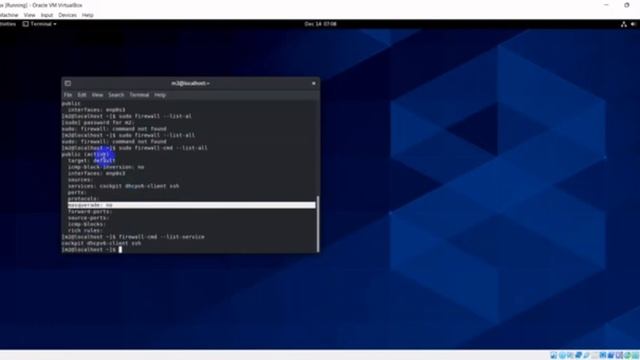Open the VirtualBox window's Help menu
This screenshot has width=640, height=360.
pyautogui.click(x=88, y=15)
